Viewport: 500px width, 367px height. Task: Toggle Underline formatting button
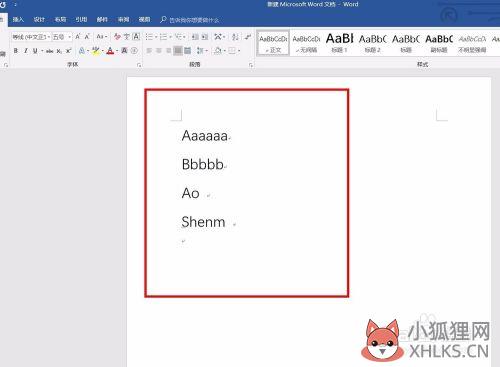tap(35, 51)
